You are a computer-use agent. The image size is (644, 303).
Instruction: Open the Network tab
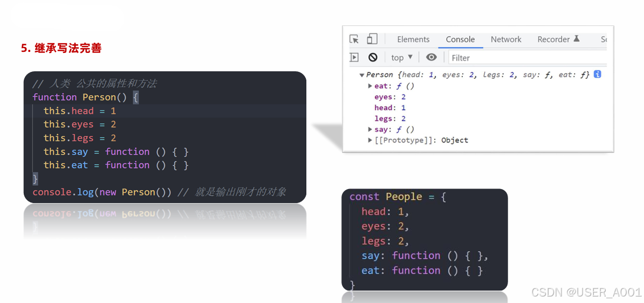506,39
